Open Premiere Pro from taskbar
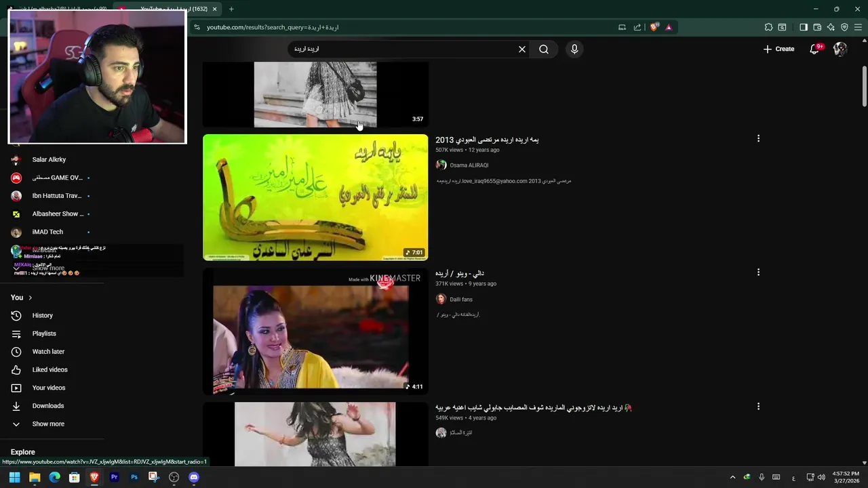The width and height of the screenshot is (868, 488). [114, 477]
